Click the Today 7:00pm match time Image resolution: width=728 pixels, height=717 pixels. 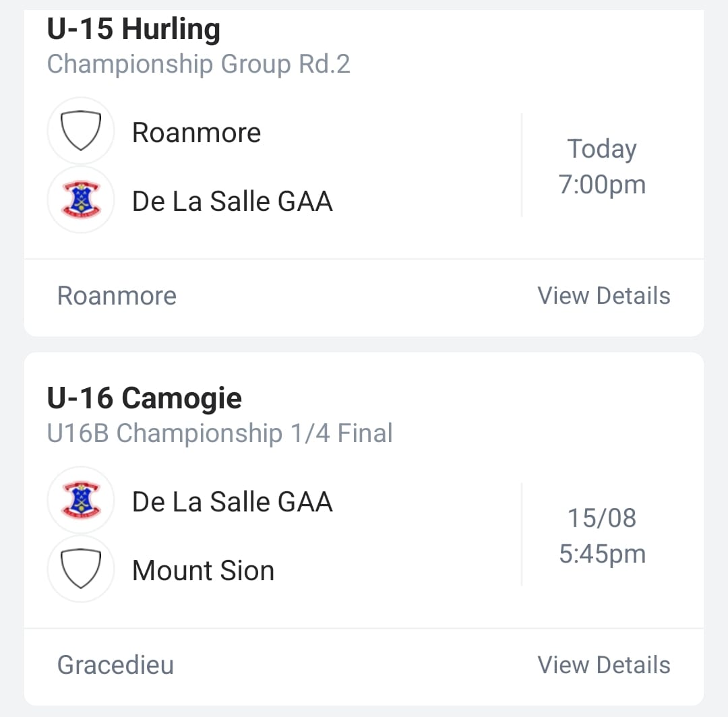pos(602,166)
